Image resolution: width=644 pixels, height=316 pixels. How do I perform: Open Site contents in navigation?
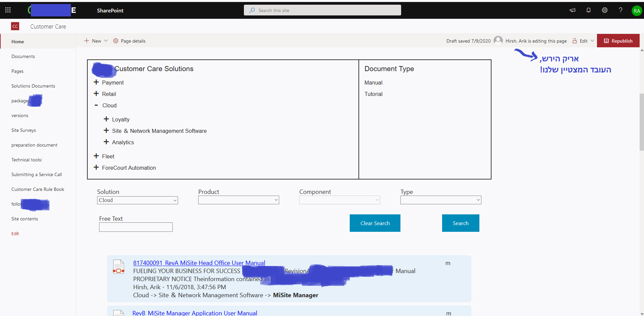25,219
